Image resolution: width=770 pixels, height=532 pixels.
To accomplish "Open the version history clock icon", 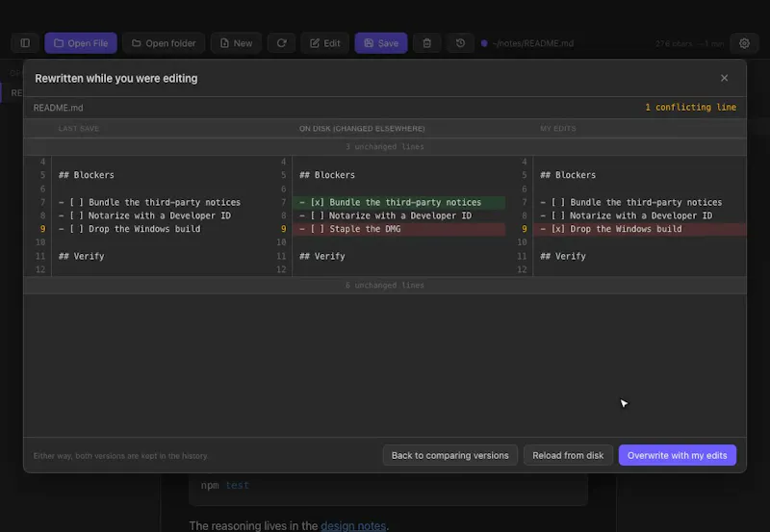I will (x=460, y=43).
